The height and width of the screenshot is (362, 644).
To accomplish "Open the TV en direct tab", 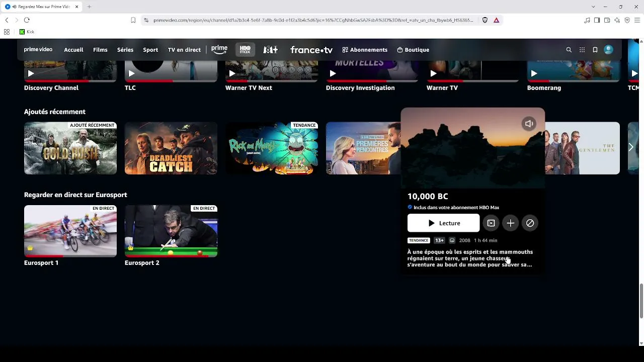I will click(x=184, y=50).
